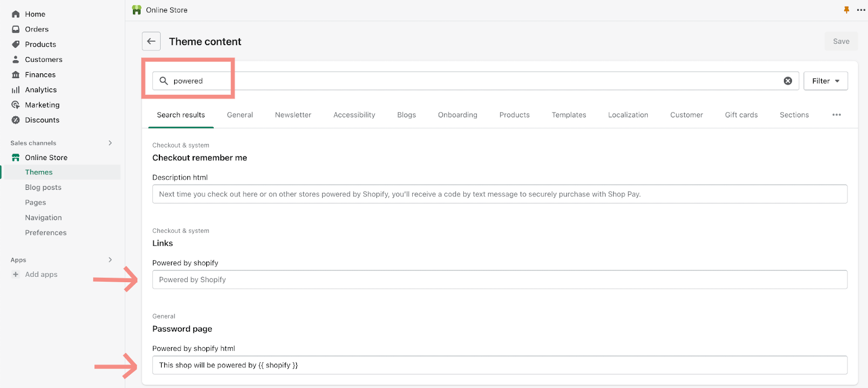Expand the Apps section chevron

[110, 260]
